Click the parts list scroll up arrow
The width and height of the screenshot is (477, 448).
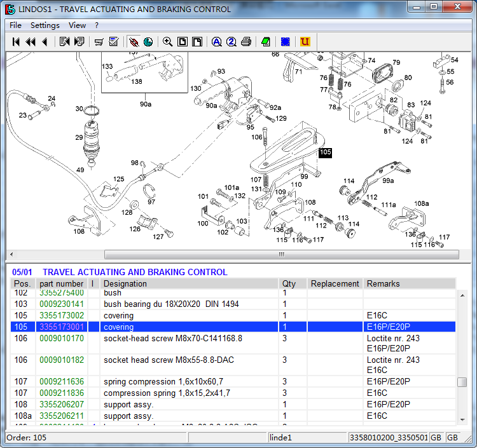(x=462, y=295)
